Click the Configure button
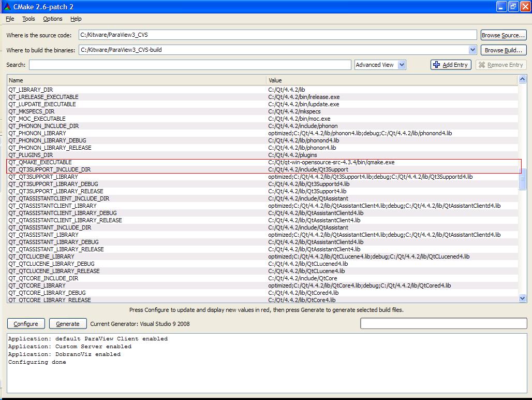The image size is (532, 400). click(x=26, y=324)
